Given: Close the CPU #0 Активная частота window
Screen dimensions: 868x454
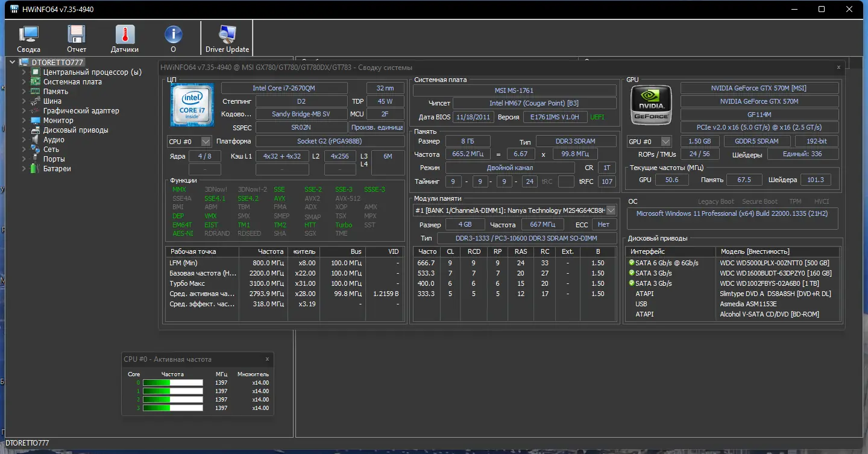Looking at the screenshot, I should [267, 359].
